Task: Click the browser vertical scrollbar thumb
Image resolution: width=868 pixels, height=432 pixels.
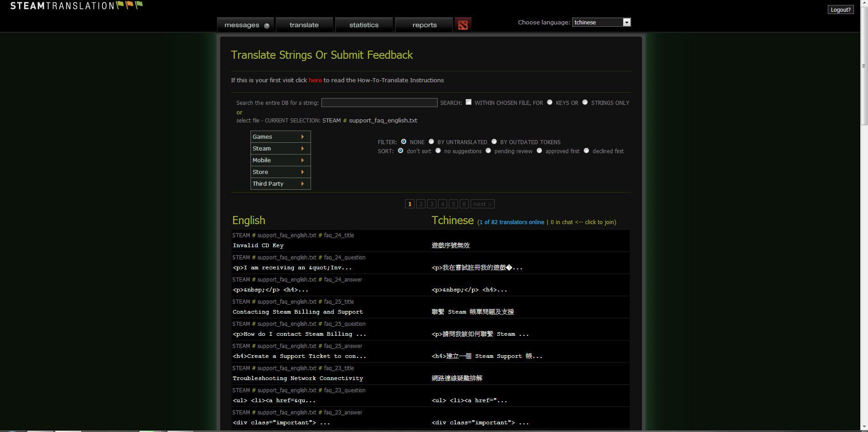Action: point(864,66)
